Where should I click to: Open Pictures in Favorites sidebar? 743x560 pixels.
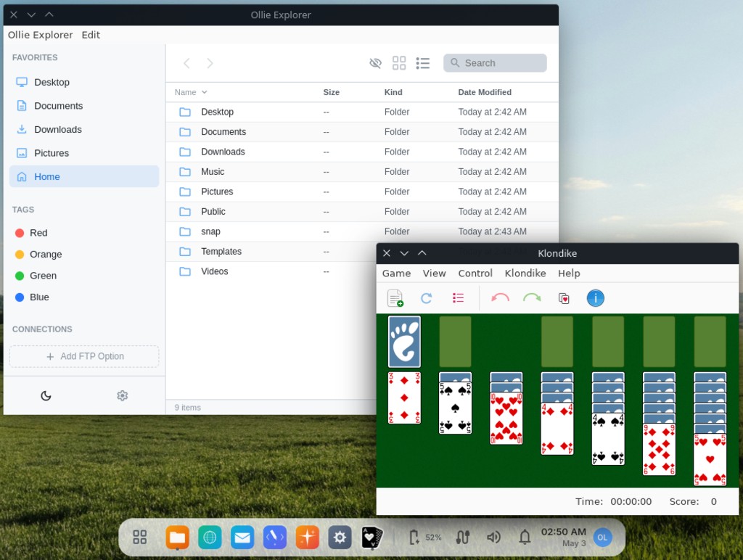84,153
